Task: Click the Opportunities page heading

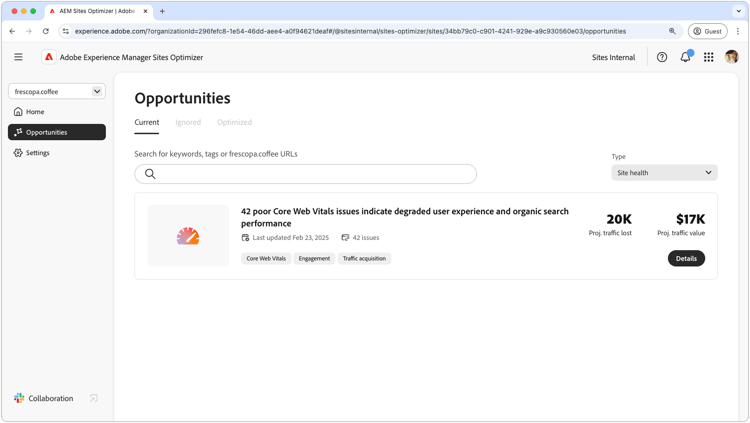Action: click(x=182, y=98)
